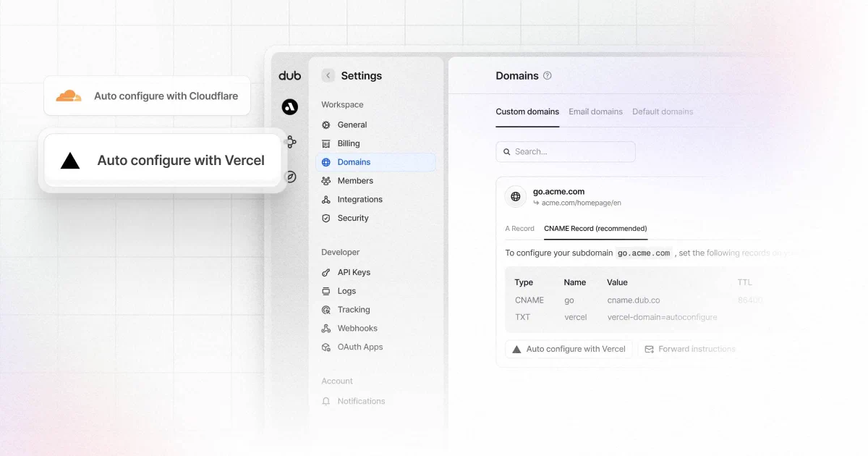Click the Integrations nodes icon

click(x=326, y=200)
